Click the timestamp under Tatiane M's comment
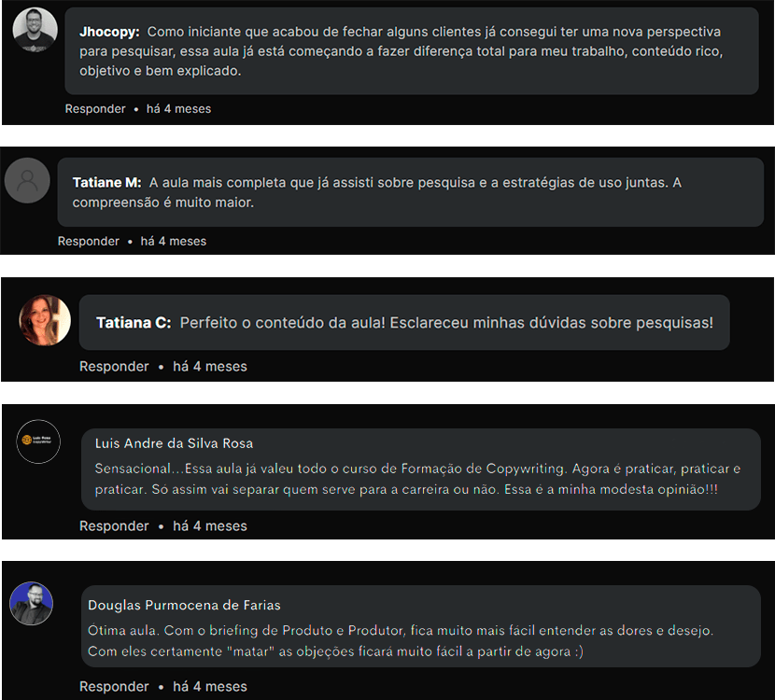This screenshot has height=700, width=775. click(x=173, y=241)
